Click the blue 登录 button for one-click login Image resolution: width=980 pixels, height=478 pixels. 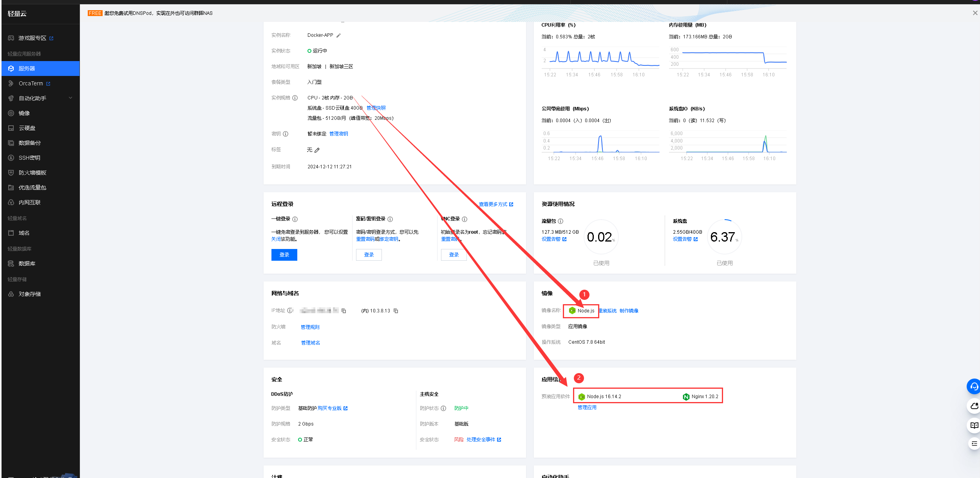(x=284, y=255)
